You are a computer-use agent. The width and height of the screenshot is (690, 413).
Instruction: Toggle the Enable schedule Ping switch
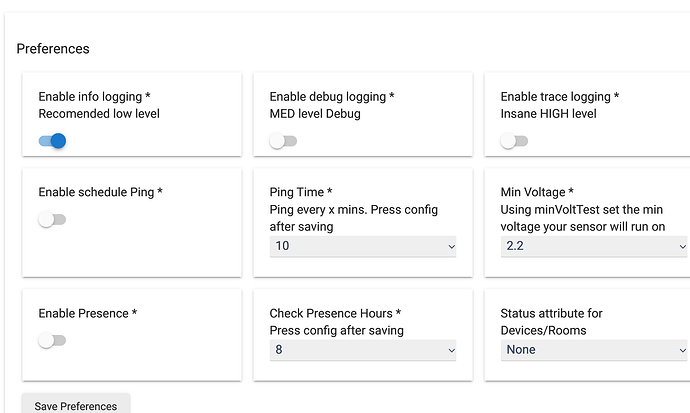coord(52,219)
